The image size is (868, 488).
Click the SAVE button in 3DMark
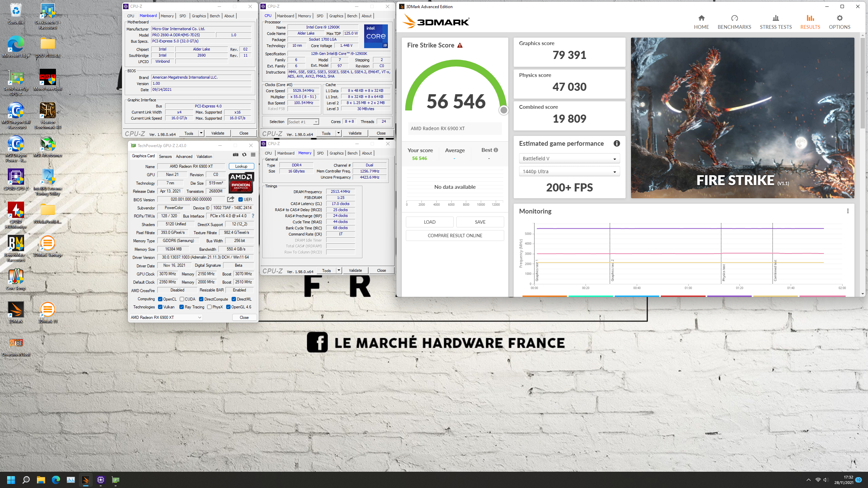tap(480, 222)
